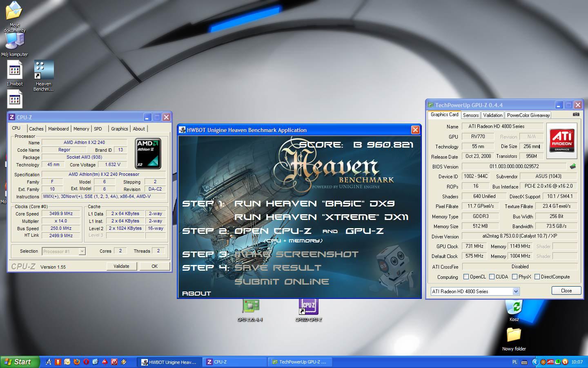Expand hidden tray icons arrow
Viewport: 588px width, 368px height.
click(x=535, y=362)
